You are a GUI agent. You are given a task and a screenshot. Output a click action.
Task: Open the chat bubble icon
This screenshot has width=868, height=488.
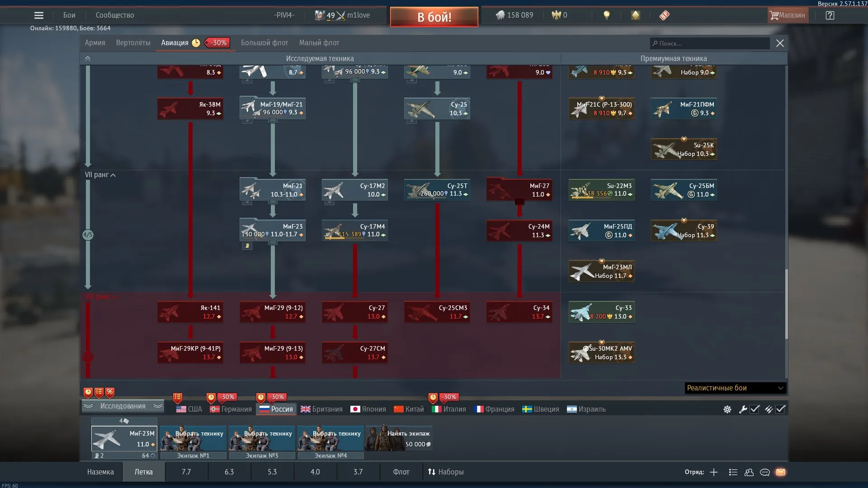(765, 472)
